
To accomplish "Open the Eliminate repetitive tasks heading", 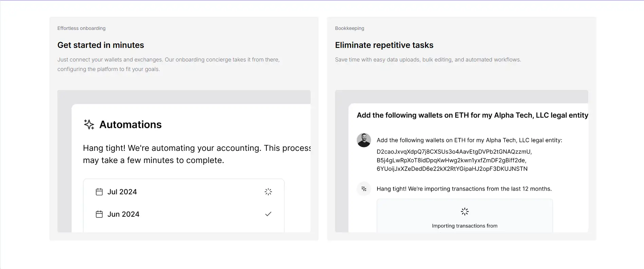I will pos(384,45).
